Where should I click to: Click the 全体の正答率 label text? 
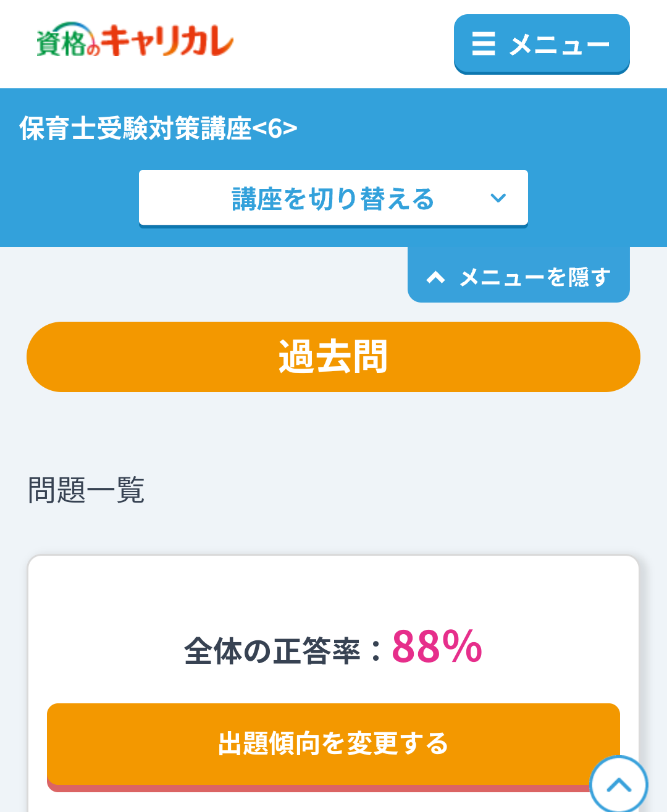272,651
